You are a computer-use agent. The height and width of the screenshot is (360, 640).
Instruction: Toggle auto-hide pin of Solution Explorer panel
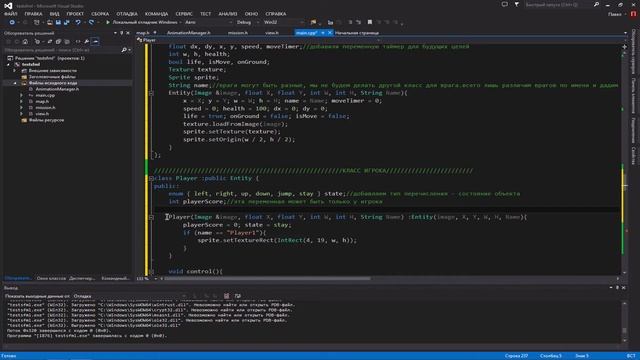pyautogui.click(x=122, y=33)
